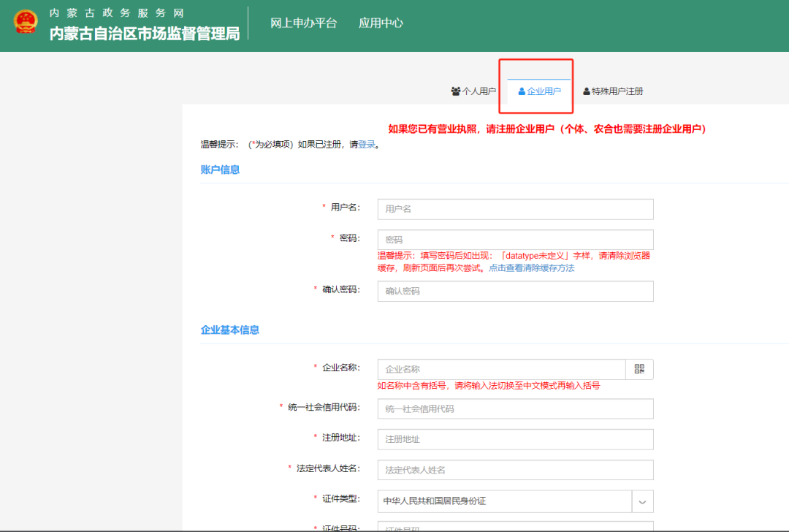Click the 注册地址 input field

pyautogui.click(x=515, y=439)
